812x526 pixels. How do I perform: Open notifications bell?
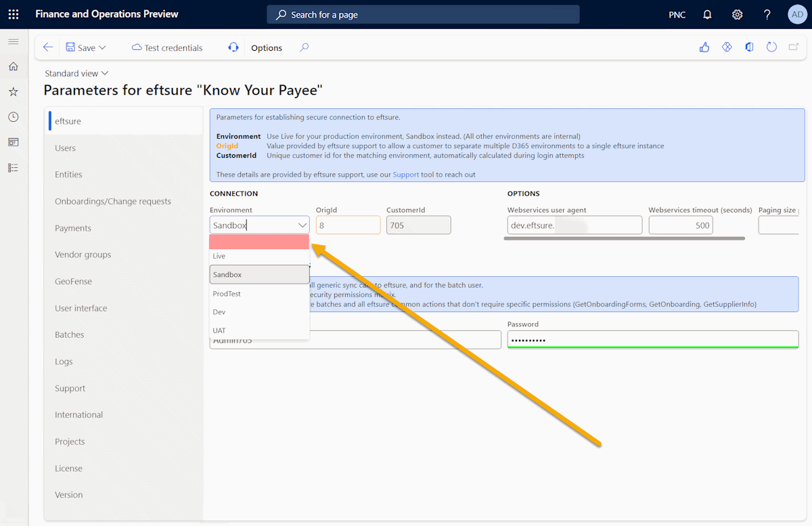(x=707, y=14)
